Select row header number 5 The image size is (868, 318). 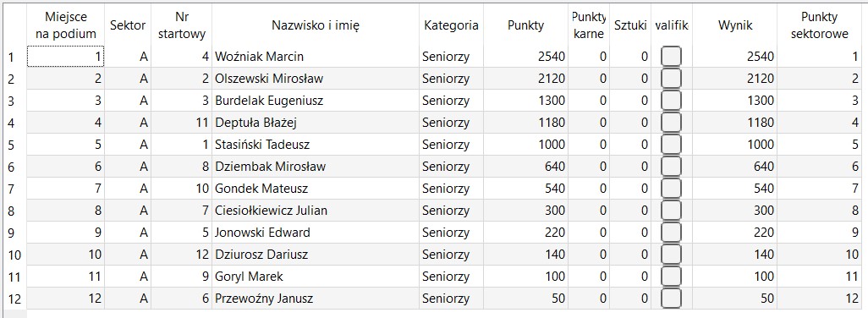[x=14, y=145]
